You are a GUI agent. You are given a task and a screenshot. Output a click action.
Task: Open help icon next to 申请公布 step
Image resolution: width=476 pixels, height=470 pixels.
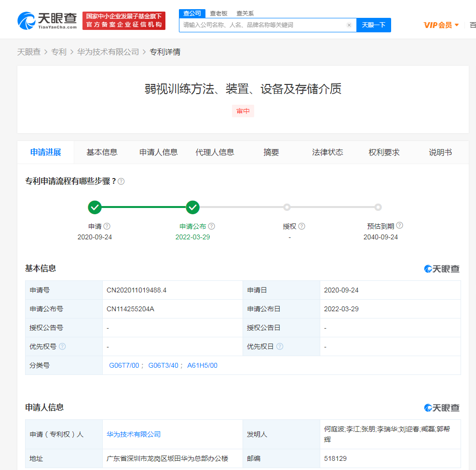(212, 226)
